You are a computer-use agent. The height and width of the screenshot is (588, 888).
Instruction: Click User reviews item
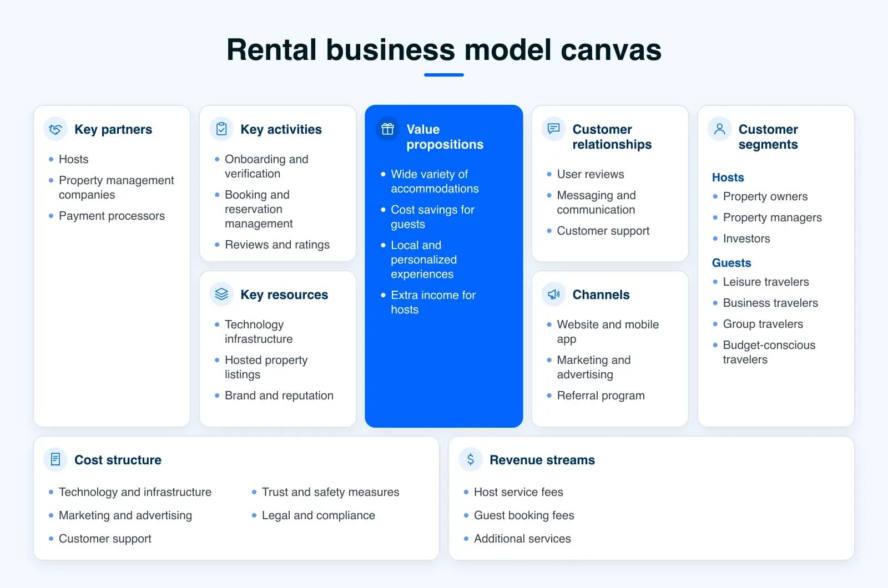(591, 174)
